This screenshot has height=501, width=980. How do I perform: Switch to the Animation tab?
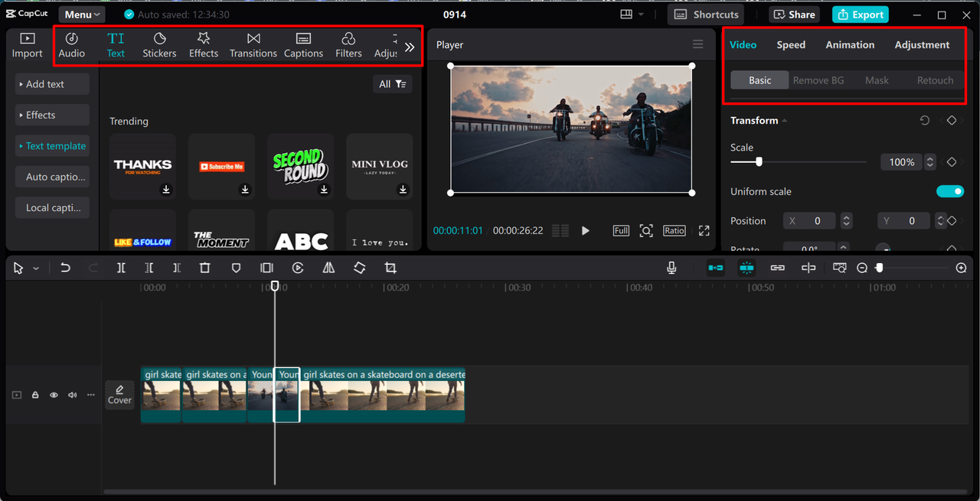(x=850, y=45)
